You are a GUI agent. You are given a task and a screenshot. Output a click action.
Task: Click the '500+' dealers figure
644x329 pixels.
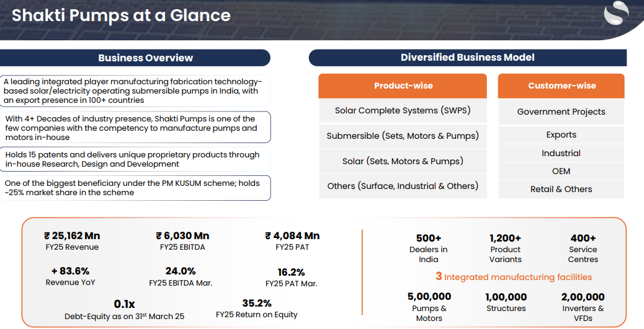coord(428,239)
